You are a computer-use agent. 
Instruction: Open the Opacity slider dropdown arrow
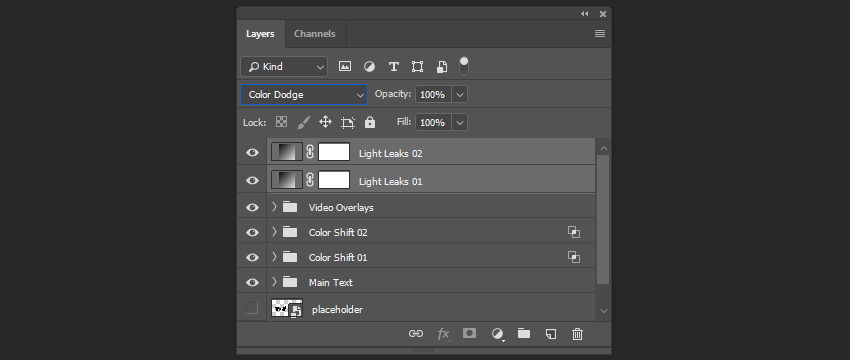[x=460, y=95]
